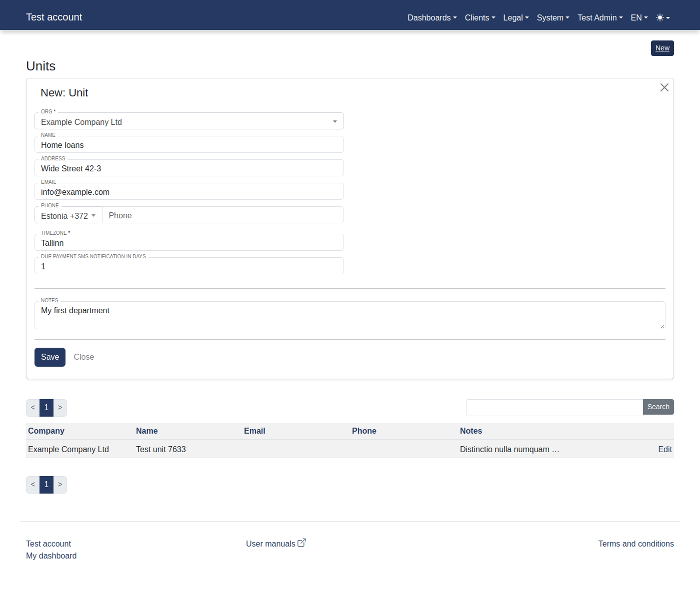The width and height of the screenshot is (700, 592).
Task: Open My dashboard from the footer
Action: coord(51,556)
